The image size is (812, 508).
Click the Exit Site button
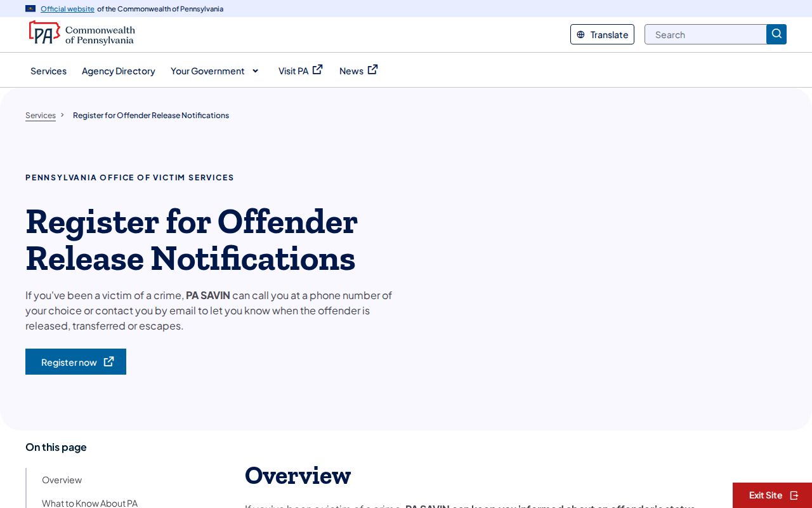click(x=773, y=495)
